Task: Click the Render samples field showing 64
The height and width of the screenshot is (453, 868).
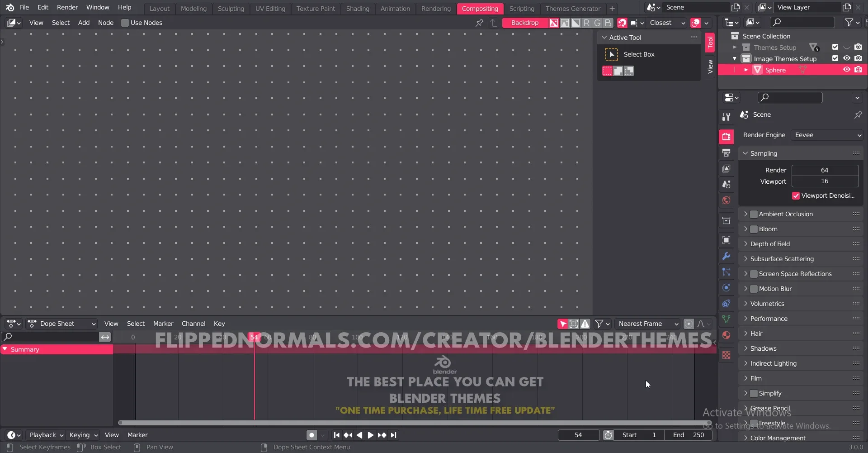Action: [x=825, y=170]
